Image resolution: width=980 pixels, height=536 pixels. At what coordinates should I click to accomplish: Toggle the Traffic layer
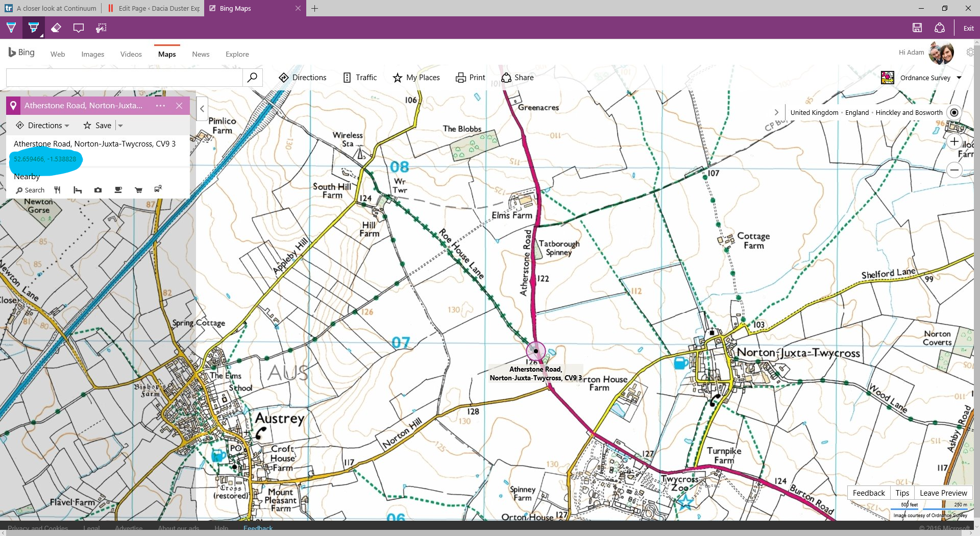tap(360, 78)
